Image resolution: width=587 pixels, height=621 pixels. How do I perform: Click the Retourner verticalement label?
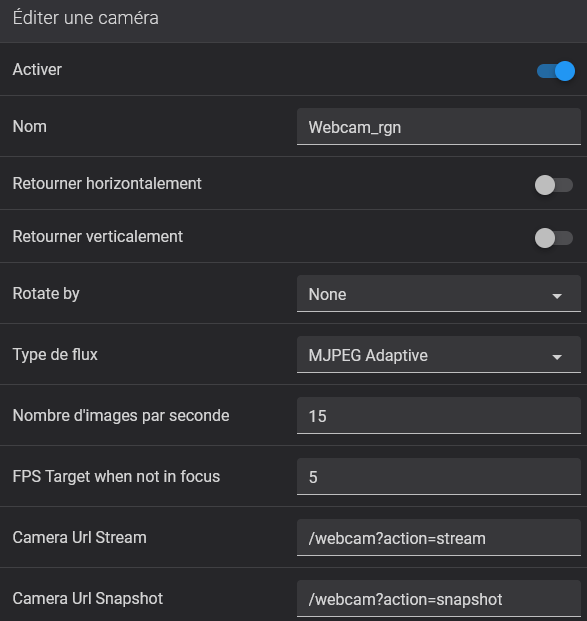click(x=97, y=237)
